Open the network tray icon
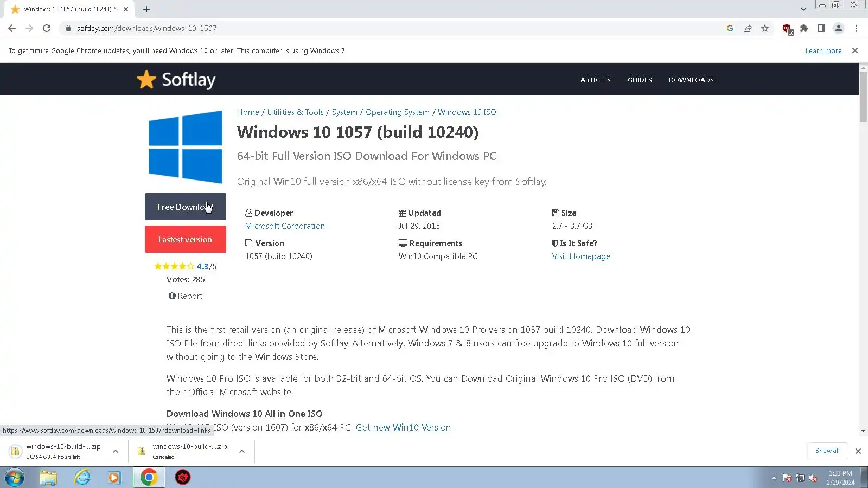The image size is (868, 488). tap(800, 478)
